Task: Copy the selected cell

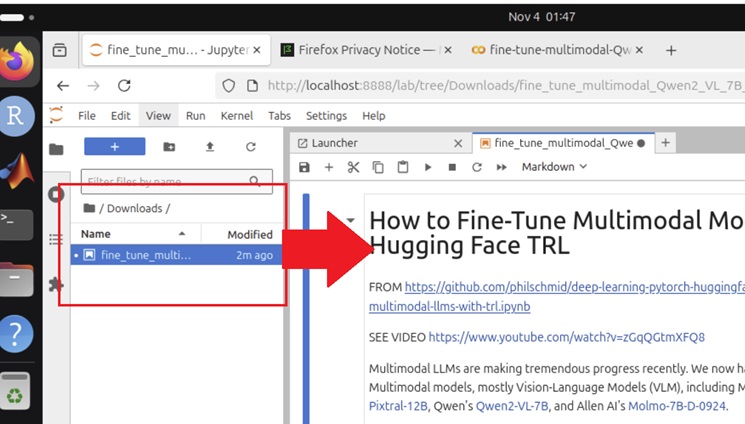Action: tap(378, 167)
